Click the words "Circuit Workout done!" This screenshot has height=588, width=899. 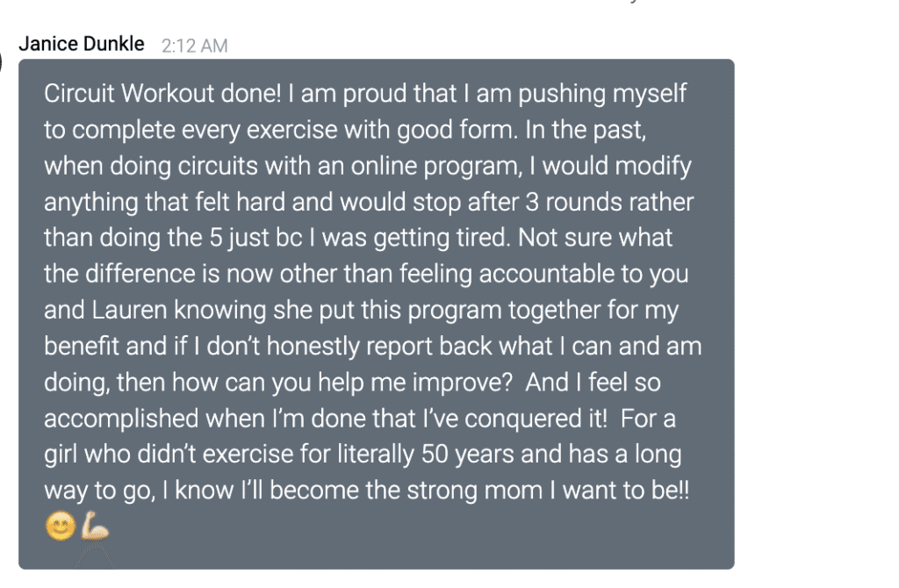[x=162, y=93]
